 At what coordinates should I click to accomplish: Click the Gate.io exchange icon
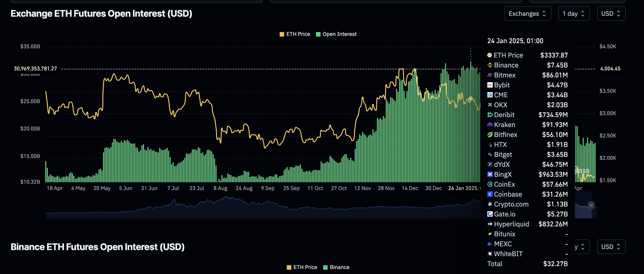point(490,214)
